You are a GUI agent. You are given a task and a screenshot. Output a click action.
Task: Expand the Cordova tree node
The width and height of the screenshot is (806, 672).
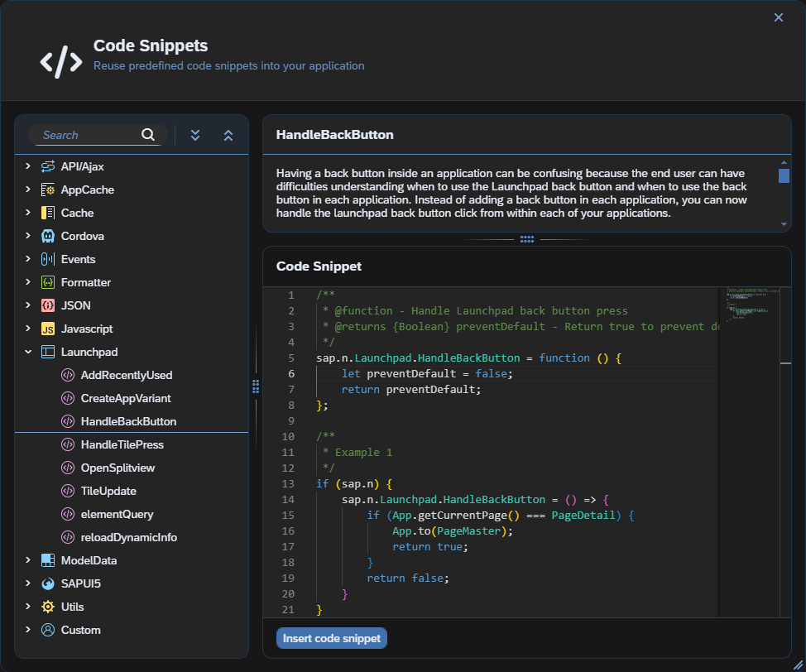(x=28, y=236)
